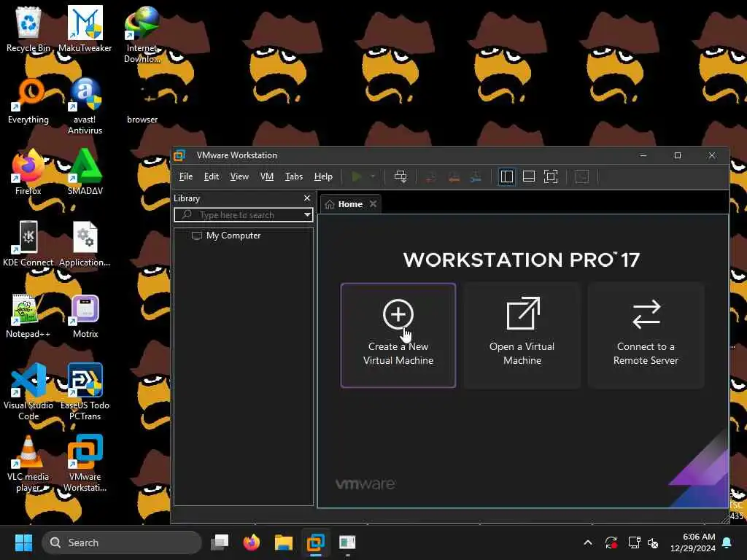The width and height of the screenshot is (747, 560).
Task: Click the muted volume tray icon
Action: coord(653,542)
